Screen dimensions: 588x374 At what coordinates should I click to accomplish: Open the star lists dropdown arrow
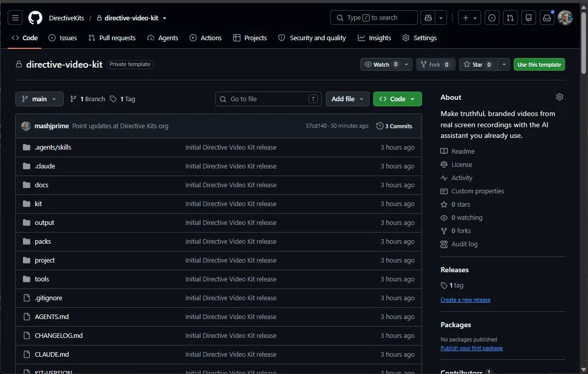point(504,65)
